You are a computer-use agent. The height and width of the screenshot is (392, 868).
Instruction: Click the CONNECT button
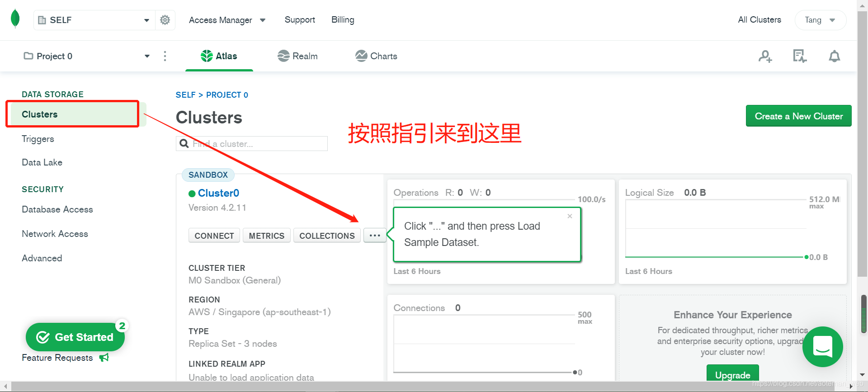(214, 236)
